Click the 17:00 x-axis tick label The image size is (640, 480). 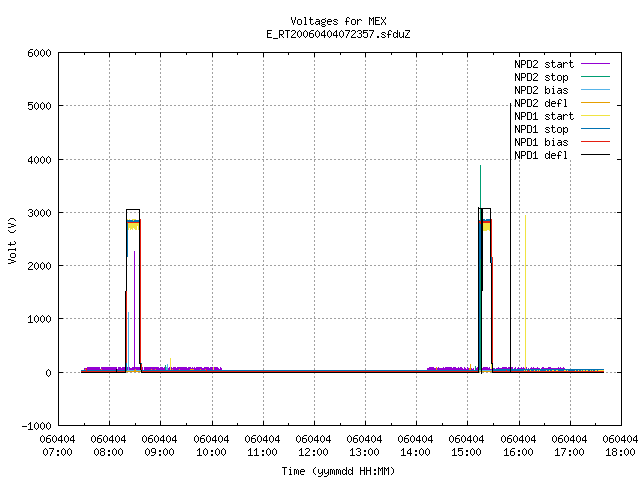(569, 452)
